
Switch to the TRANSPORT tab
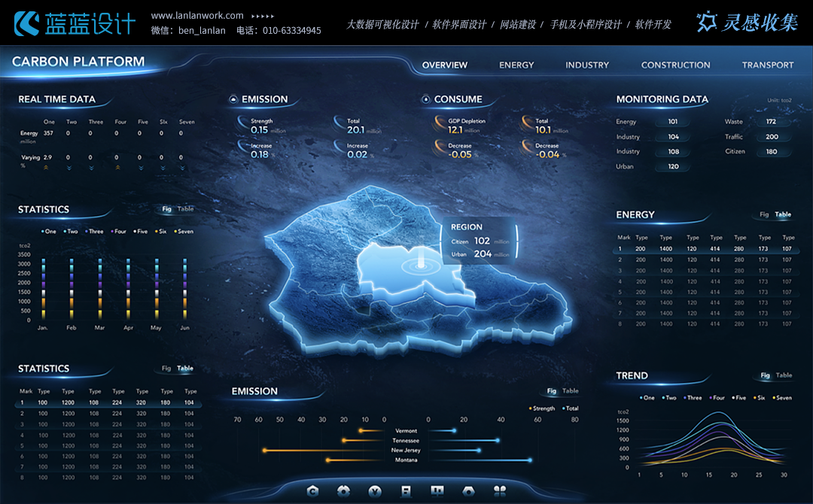[x=767, y=65]
